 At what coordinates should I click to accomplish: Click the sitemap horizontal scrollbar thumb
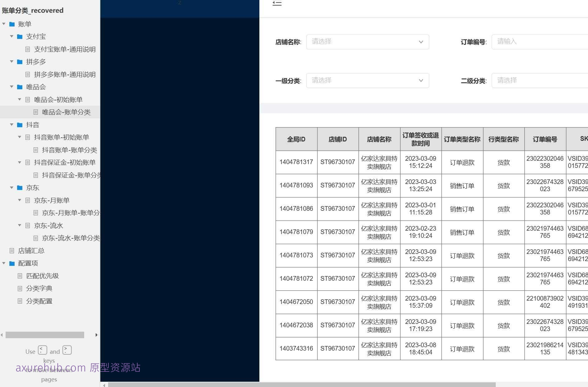[45, 335]
